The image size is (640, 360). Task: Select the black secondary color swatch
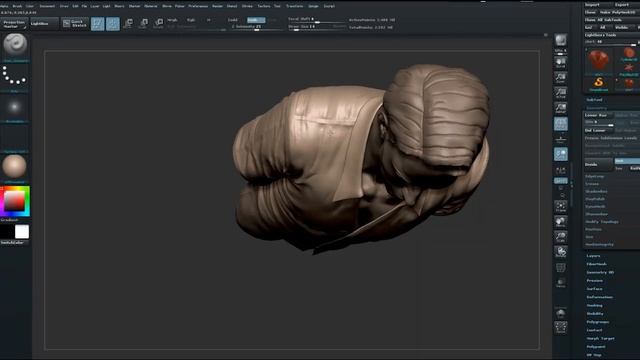click(x=7, y=231)
